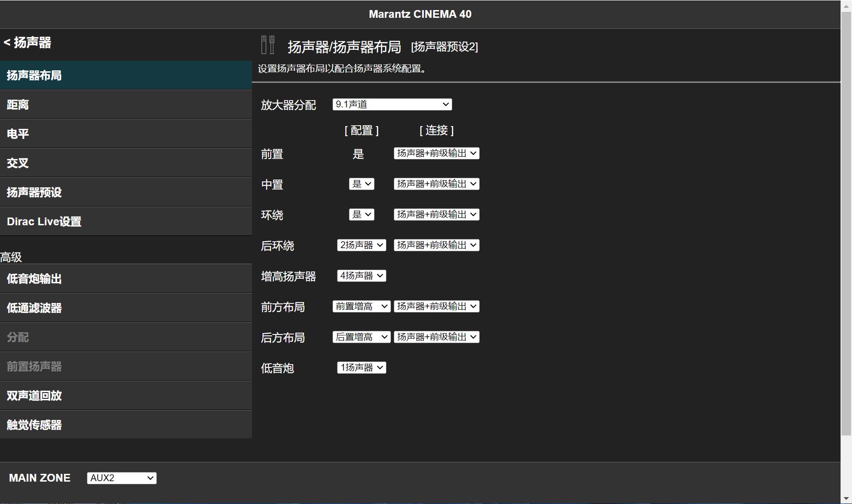
Task: Select the 交叉 crossover section
Action: pyautogui.click(x=126, y=163)
